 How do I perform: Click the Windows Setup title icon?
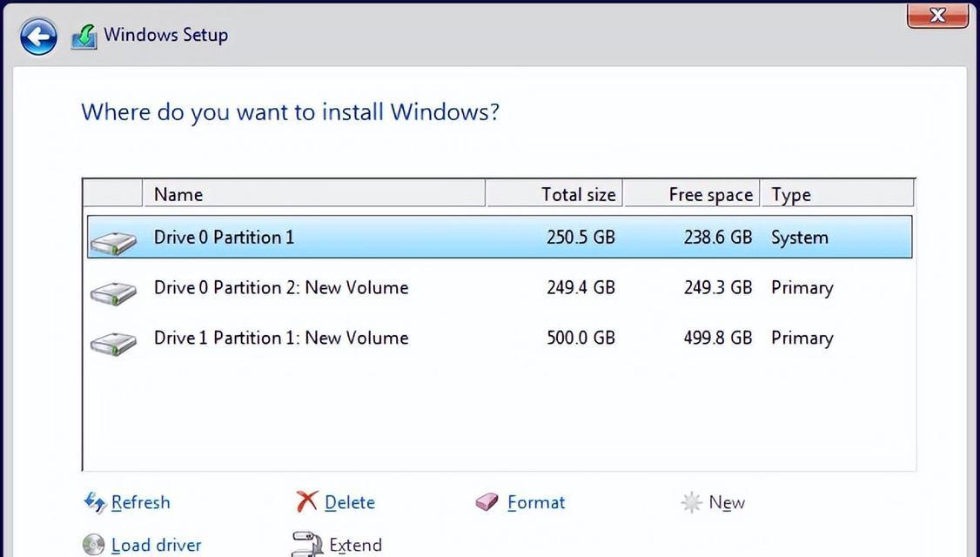pyautogui.click(x=84, y=37)
